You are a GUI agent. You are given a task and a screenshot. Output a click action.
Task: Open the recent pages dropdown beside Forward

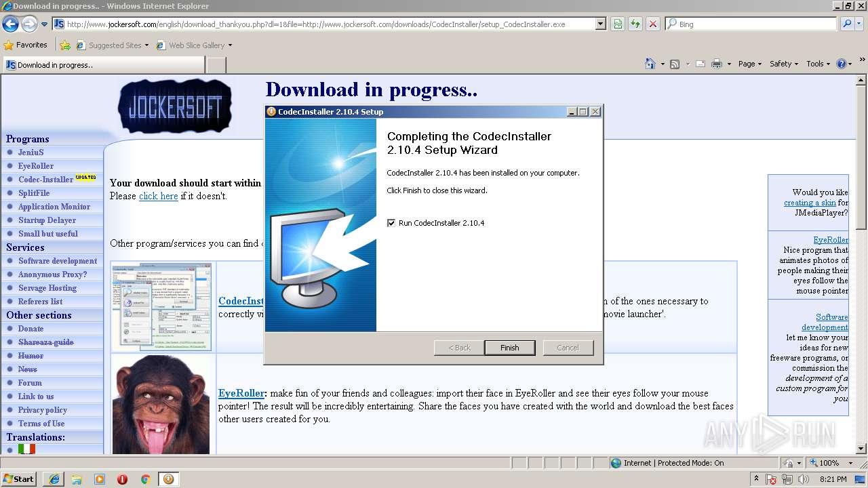point(44,24)
